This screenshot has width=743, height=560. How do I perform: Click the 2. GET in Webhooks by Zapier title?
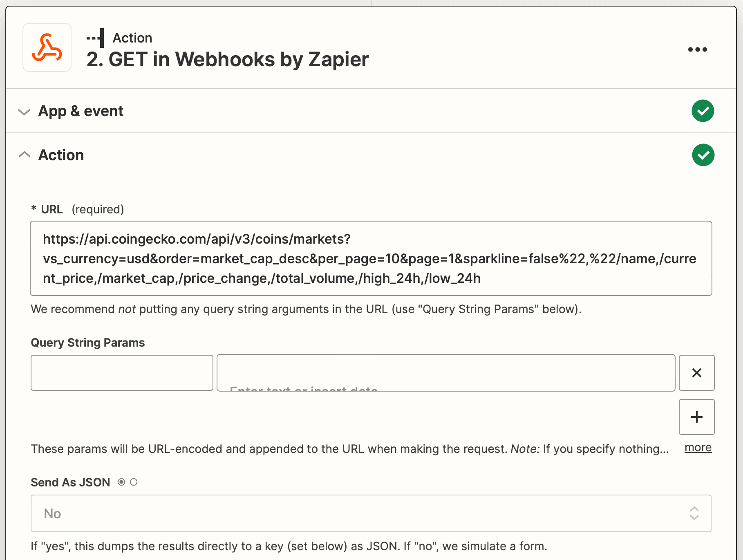pos(228,59)
